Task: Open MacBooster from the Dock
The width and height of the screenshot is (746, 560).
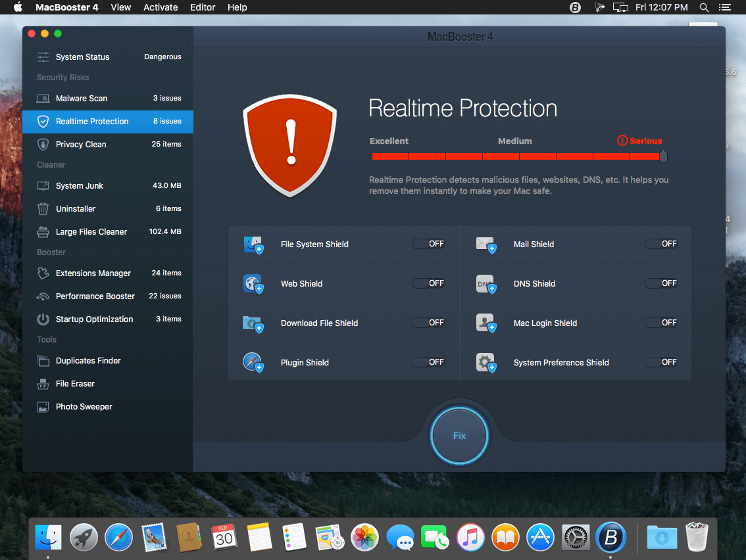Action: point(610,537)
